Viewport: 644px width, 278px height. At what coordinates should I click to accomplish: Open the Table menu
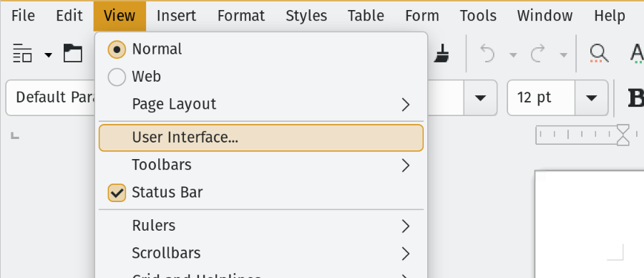pos(366,16)
